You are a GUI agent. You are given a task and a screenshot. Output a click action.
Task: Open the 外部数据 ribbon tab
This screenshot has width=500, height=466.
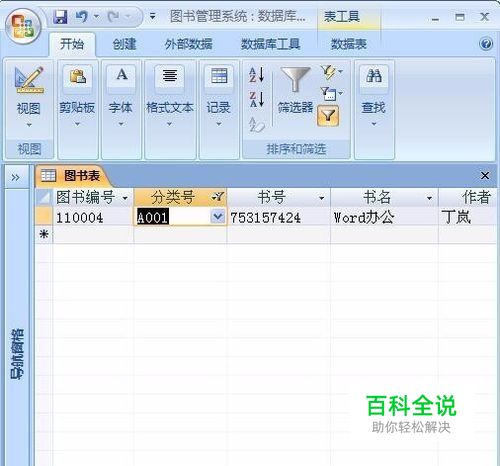pos(188,44)
